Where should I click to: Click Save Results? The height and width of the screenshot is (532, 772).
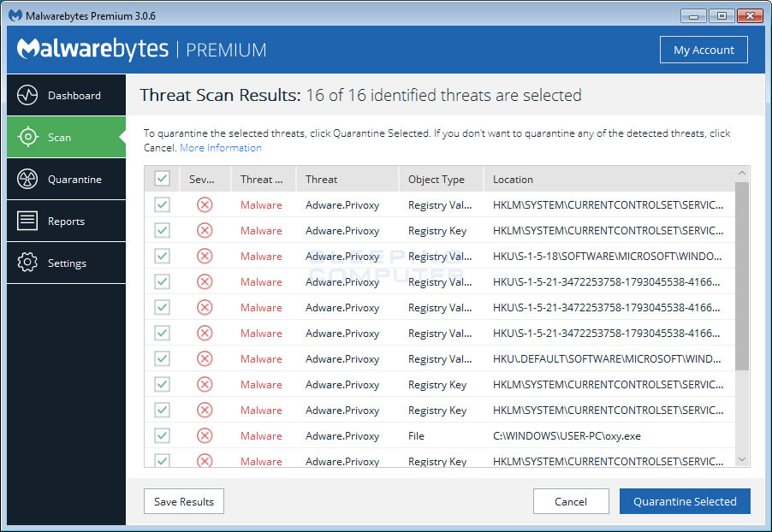pos(183,501)
